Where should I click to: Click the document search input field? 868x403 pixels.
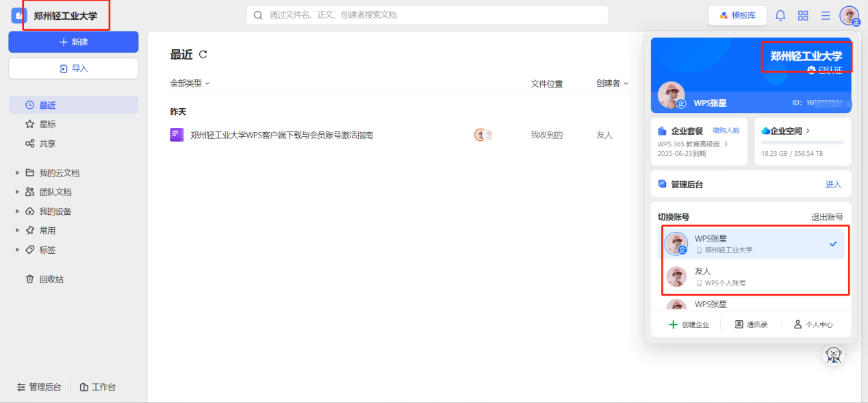[x=427, y=15]
